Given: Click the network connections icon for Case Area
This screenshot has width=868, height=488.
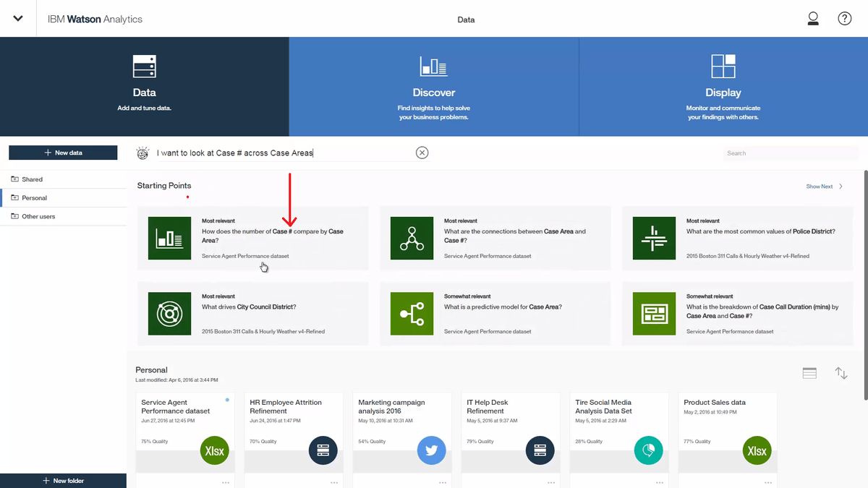Looking at the screenshot, I should (412, 238).
